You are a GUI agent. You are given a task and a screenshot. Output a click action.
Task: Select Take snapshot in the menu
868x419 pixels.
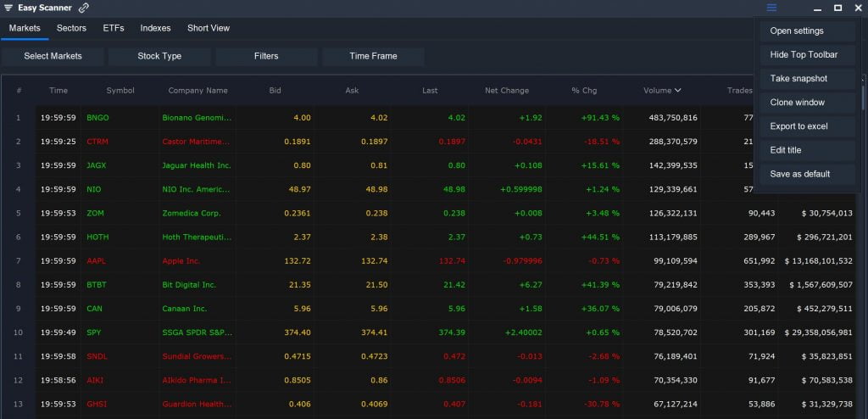807,79
